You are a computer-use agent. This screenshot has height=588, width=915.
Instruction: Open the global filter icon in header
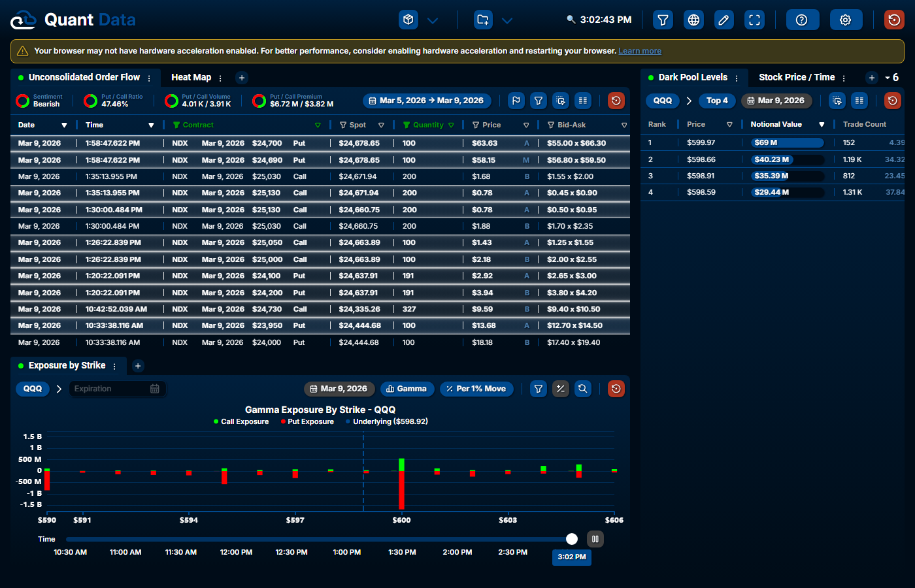coord(663,20)
